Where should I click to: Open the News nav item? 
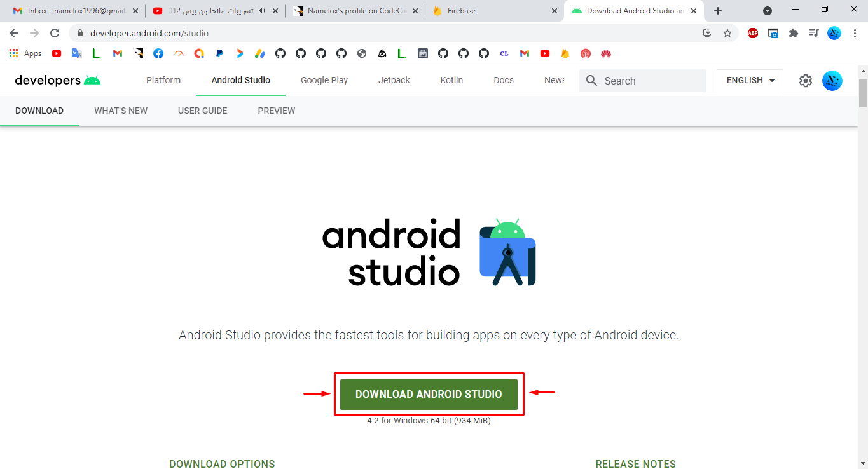point(555,80)
